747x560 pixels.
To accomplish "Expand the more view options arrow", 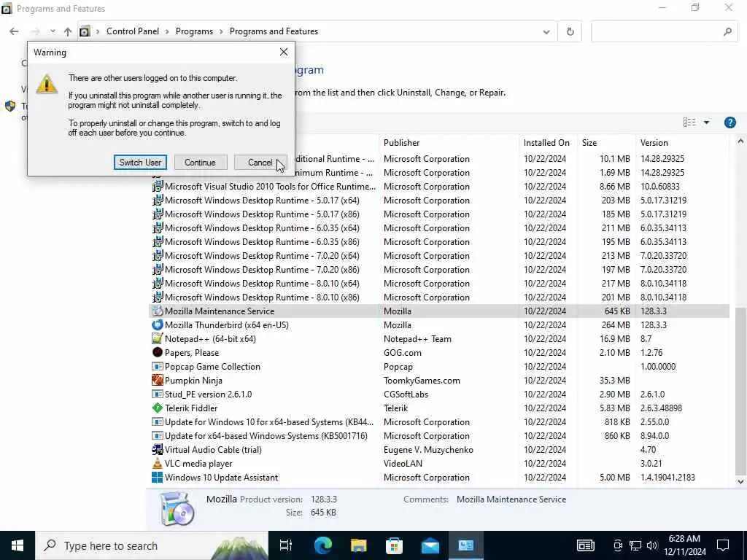I will pos(706,122).
